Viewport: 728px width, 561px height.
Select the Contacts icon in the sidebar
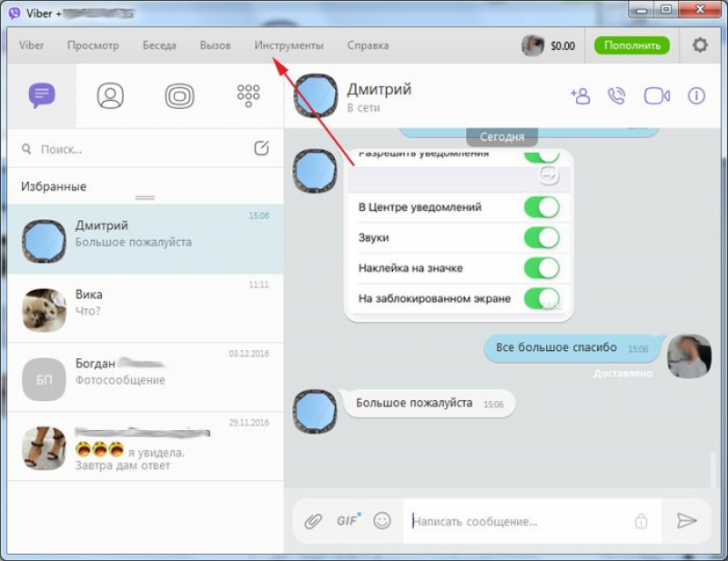(109, 95)
